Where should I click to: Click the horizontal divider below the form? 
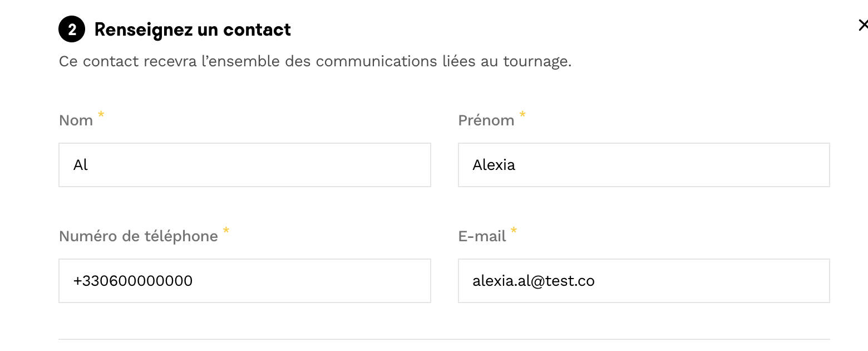(444, 339)
